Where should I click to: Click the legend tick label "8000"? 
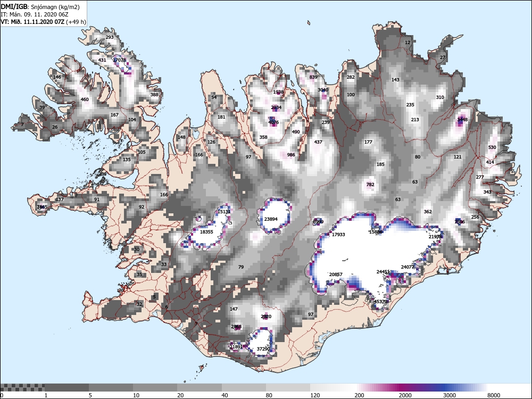(494, 395)
